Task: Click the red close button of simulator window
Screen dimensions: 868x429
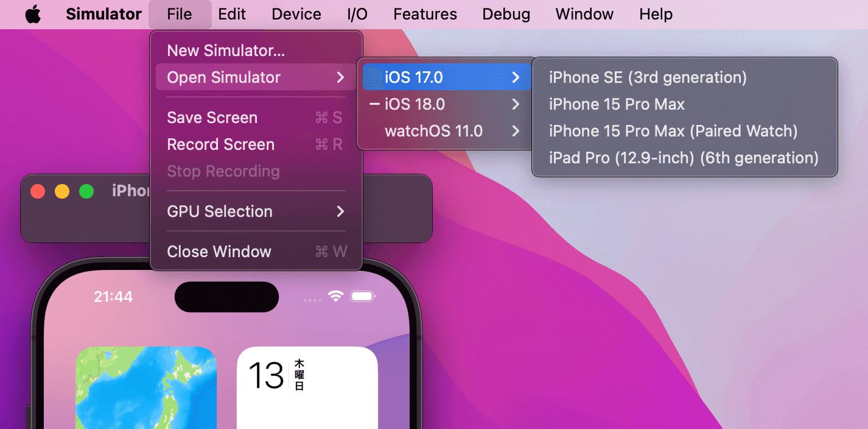Action: tap(38, 191)
